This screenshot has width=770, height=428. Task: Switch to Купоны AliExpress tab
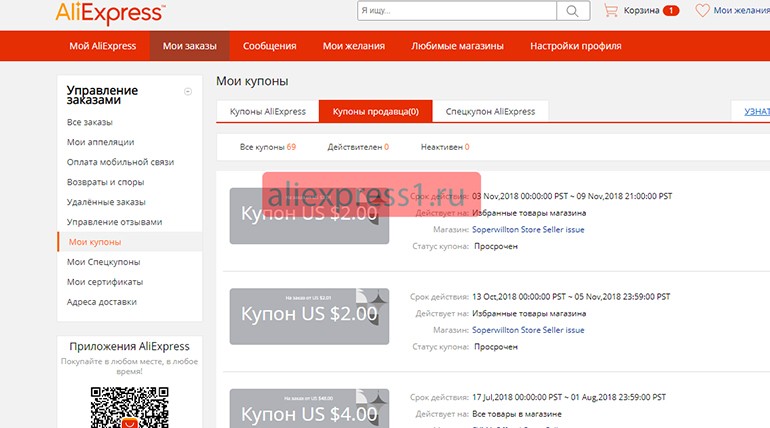tap(268, 111)
